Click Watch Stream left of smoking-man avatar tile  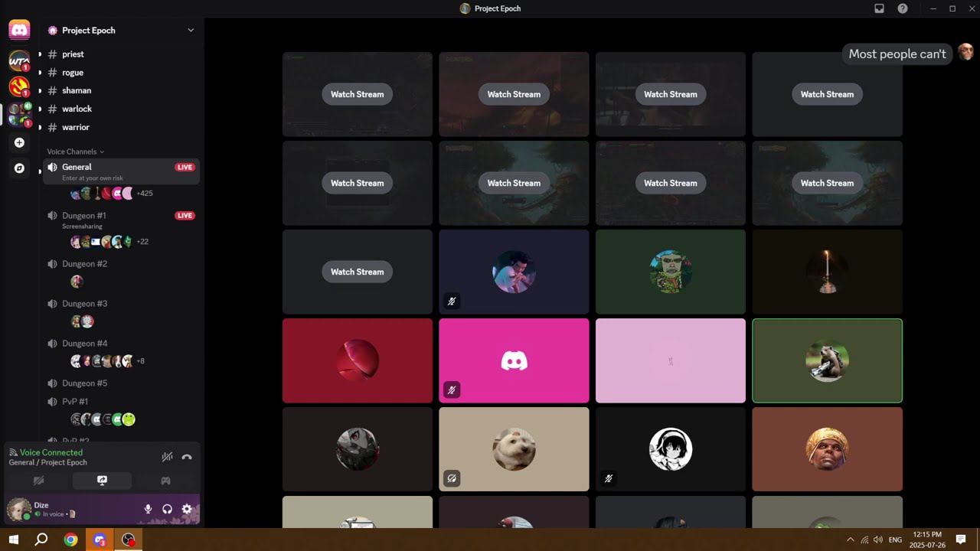pos(357,272)
